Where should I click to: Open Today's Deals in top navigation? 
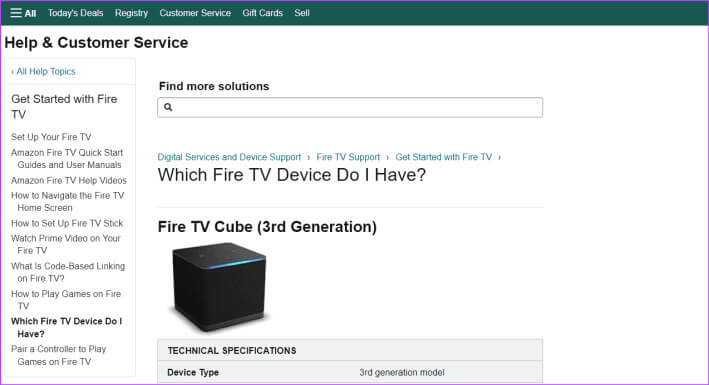[76, 13]
